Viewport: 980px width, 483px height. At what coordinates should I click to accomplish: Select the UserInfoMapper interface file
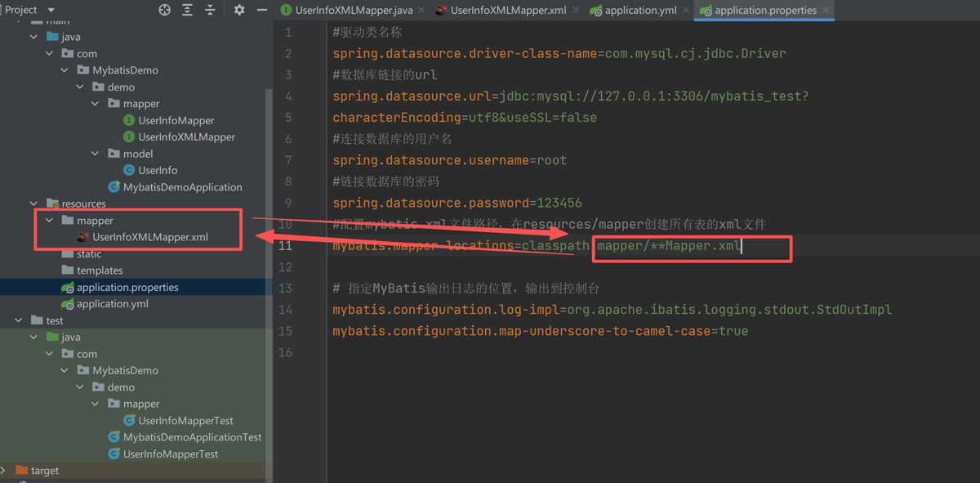(176, 120)
